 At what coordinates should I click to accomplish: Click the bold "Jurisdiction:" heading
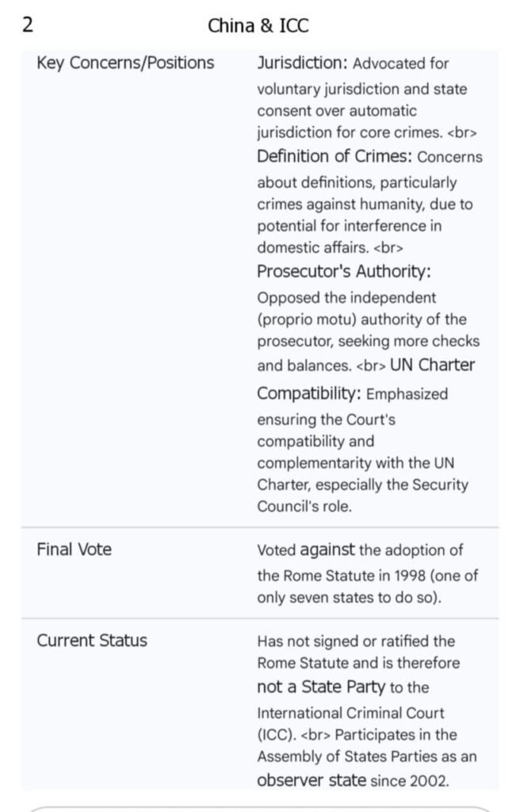(x=302, y=63)
